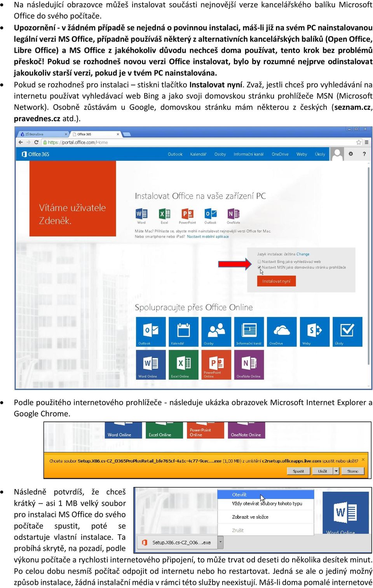The width and height of the screenshot is (373, 588).
Task: Choose Otevřít in the download context menu
Action: tap(265, 494)
